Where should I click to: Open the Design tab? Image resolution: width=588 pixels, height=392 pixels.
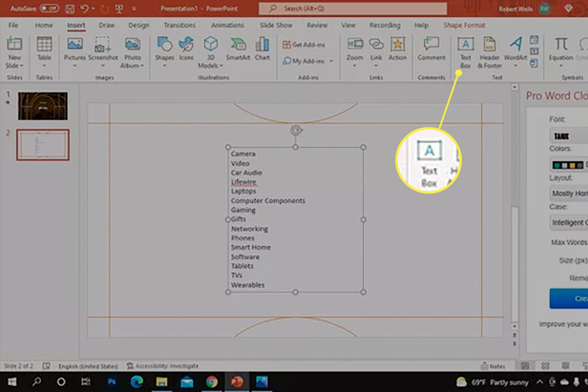[139, 25]
